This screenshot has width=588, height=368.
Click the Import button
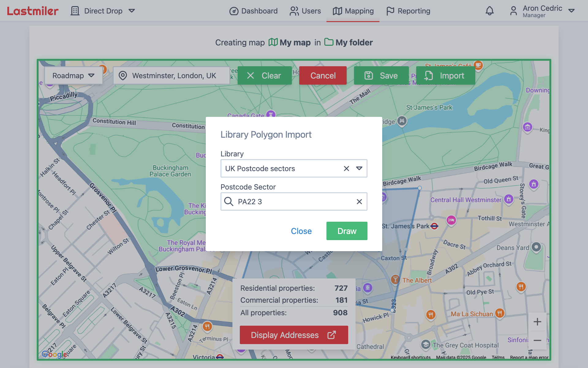tap(446, 75)
